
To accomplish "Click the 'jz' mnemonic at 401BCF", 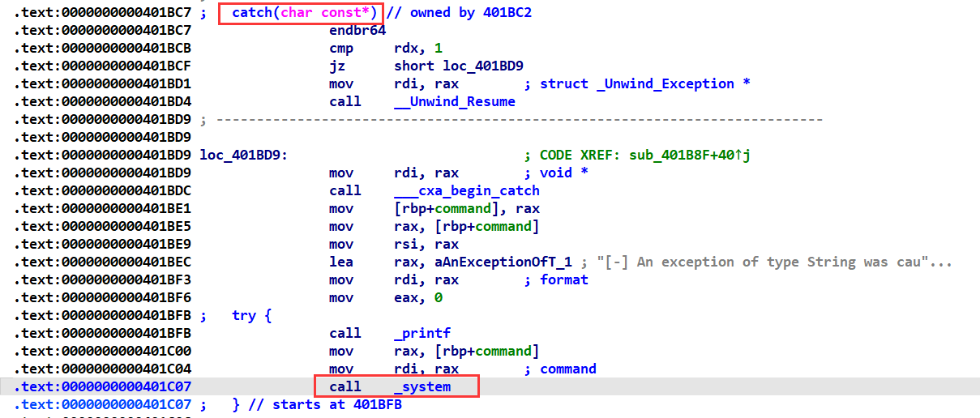I will (337, 66).
